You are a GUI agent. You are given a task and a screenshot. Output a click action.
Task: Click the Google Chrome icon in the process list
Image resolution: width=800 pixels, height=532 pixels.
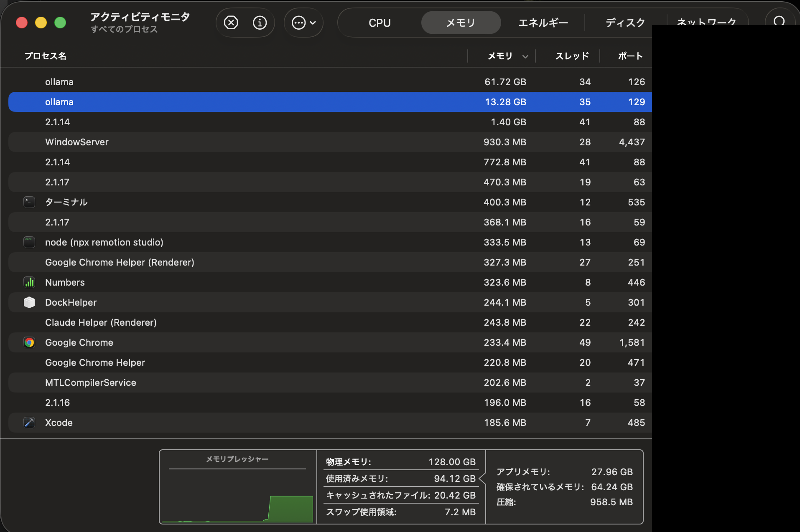[x=29, y=342]
